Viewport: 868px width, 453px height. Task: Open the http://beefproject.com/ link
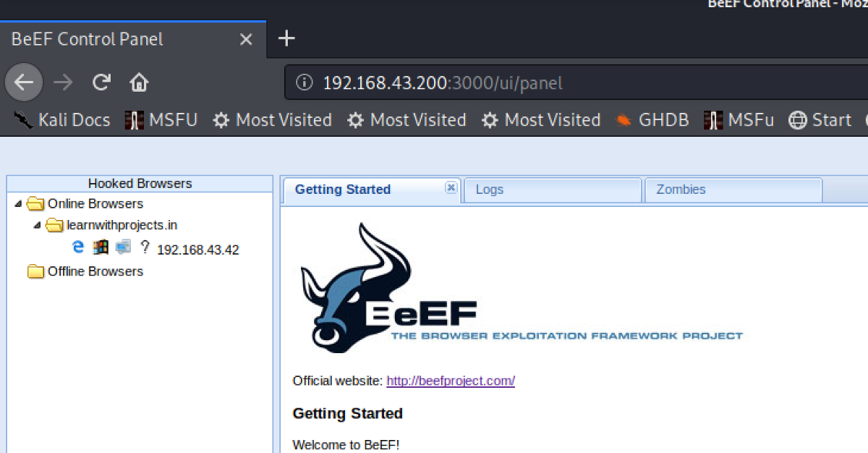click(451, 381)
